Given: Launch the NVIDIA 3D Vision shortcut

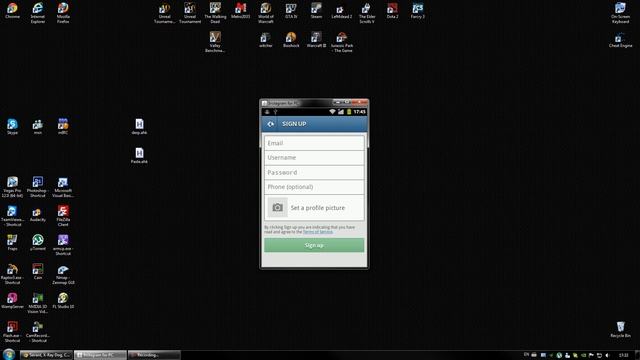Looking at the screenshot, I should pos(38,302).
